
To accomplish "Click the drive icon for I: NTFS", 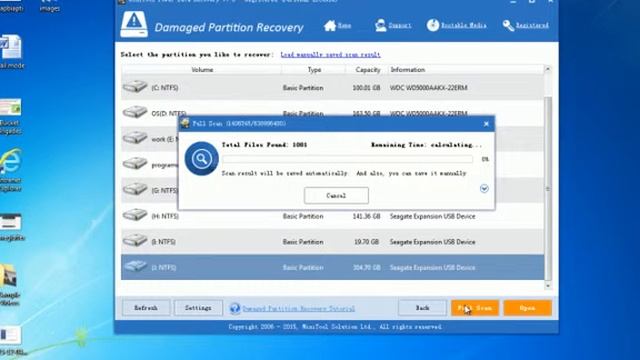I will 135,240.
